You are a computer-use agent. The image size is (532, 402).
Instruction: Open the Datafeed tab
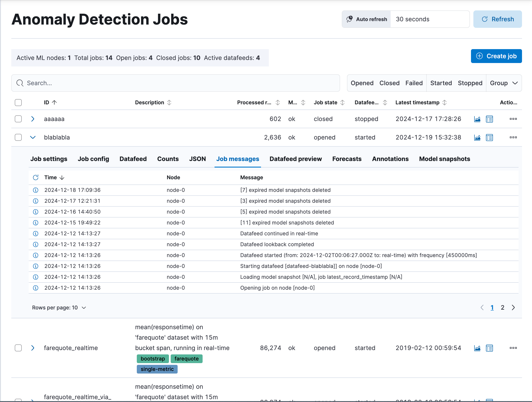click(133, 159)
